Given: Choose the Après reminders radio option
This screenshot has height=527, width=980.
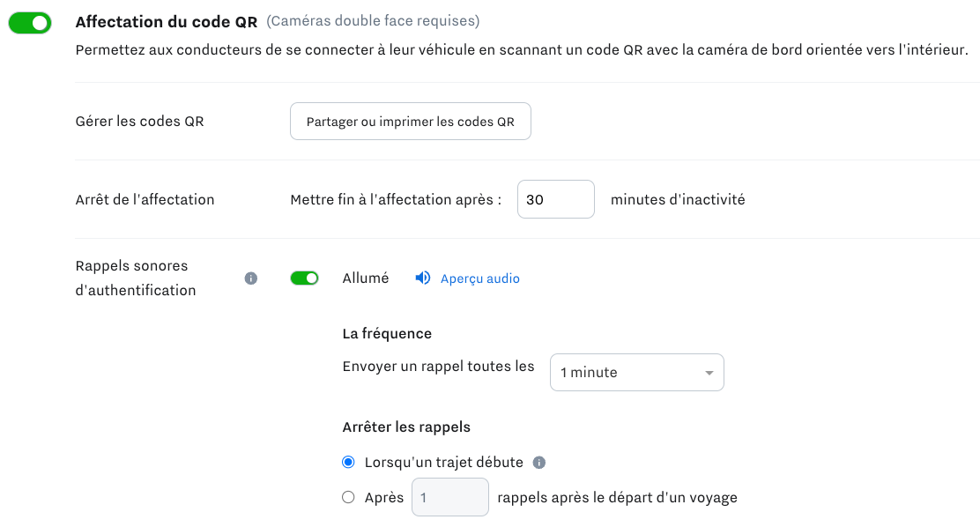Looking at the screenshot, I should (348, 497).
